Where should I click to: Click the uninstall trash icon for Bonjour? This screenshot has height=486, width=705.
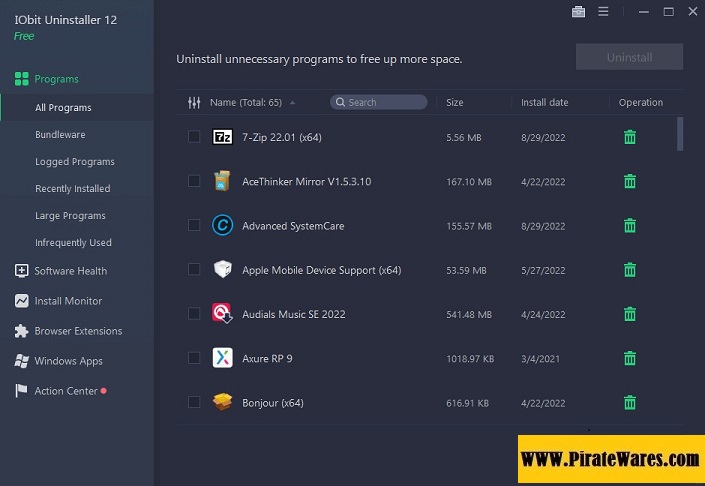(x=629, y=403)
